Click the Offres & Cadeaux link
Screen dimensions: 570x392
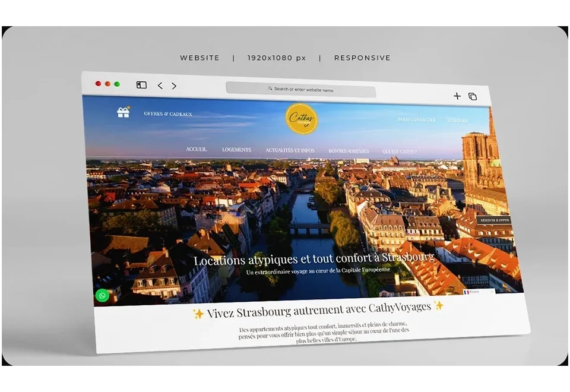tap(168, 113)
